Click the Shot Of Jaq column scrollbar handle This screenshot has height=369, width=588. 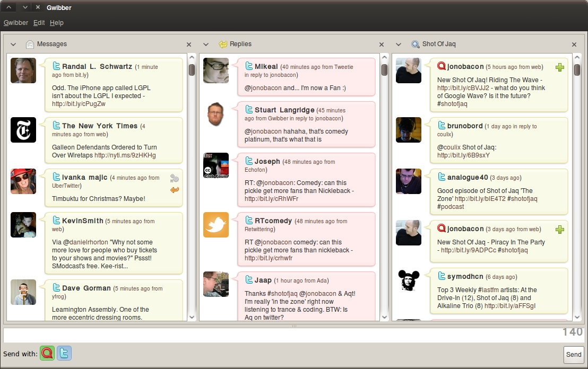point(577,70)
